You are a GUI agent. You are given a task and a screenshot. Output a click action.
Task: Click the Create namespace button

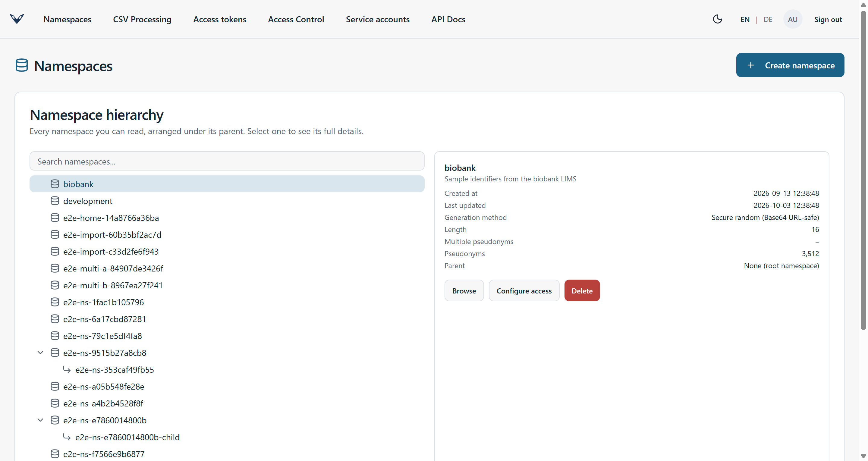tap(790, 65)
